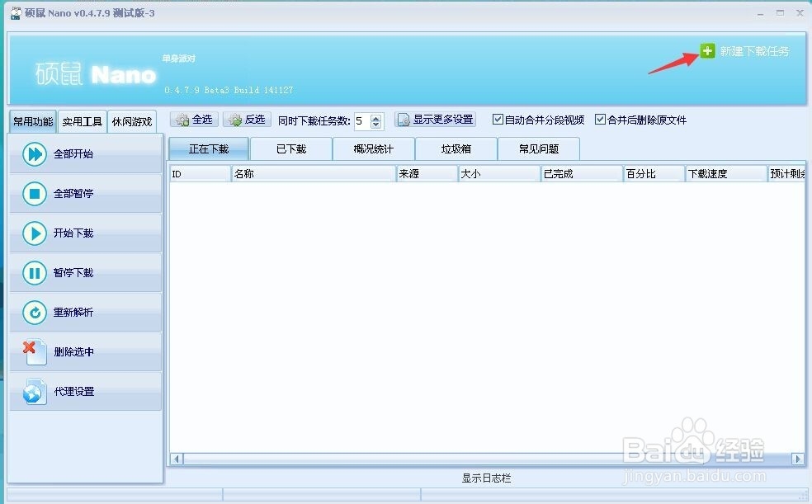Click the simultaneous tasks number field

pos(362,120)
